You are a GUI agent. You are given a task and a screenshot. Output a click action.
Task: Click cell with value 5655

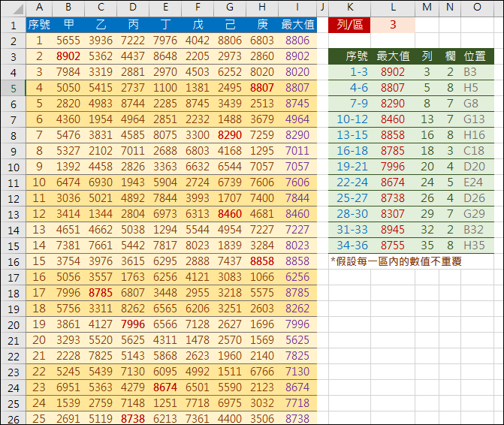coord(68,41)
